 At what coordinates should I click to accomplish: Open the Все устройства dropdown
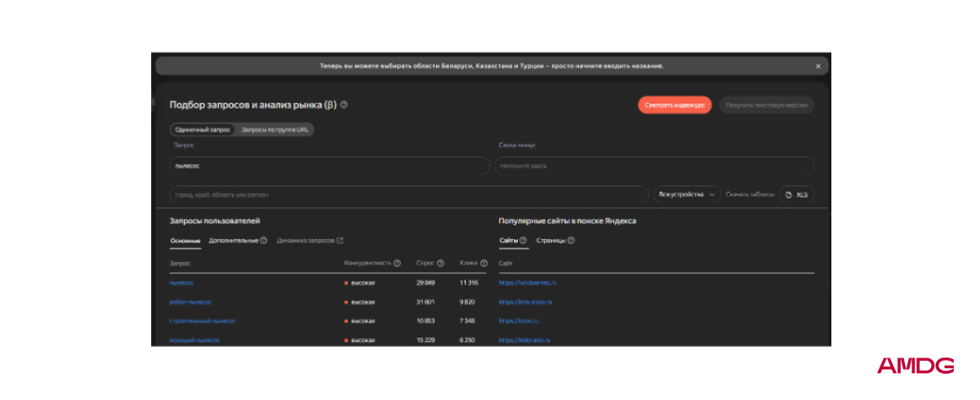coord(686,195)
